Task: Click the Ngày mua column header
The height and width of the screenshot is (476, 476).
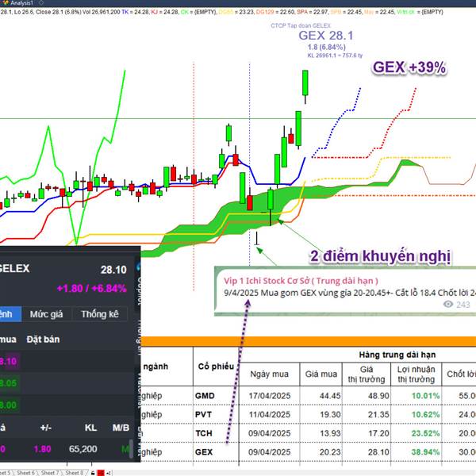Action: 269,374
